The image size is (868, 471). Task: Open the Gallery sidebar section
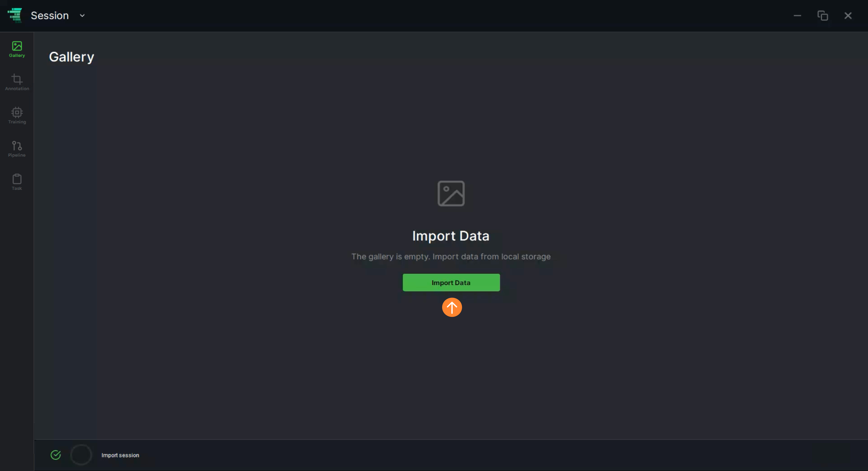pos(17,49)
